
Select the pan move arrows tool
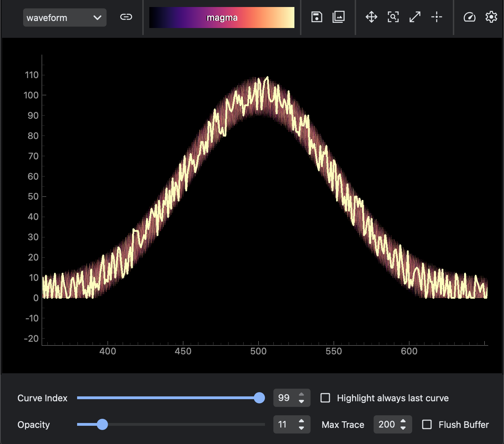click(371, 17)
